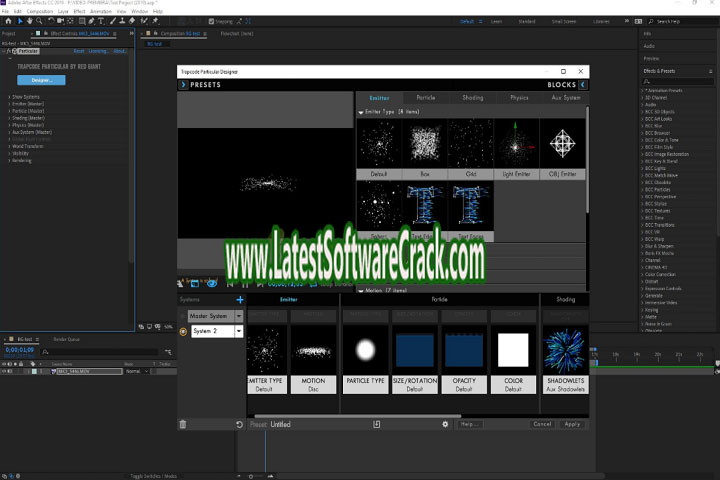This screenshot has width=720, height=480.
Task: Toggle the Particular fx effect switch
Action: (9, 51)
